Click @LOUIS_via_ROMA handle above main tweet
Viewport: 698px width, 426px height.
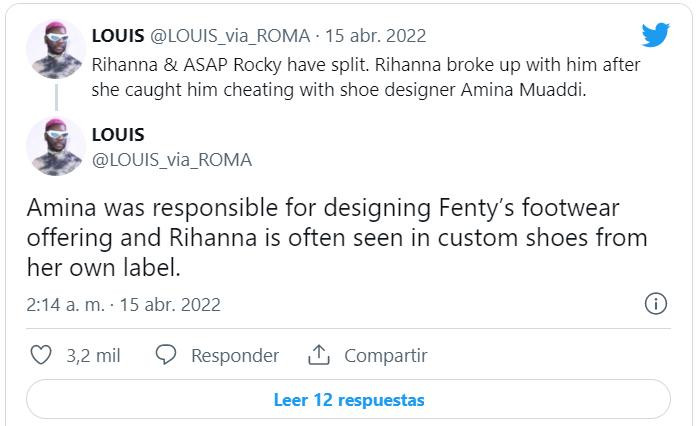point(172,159)
